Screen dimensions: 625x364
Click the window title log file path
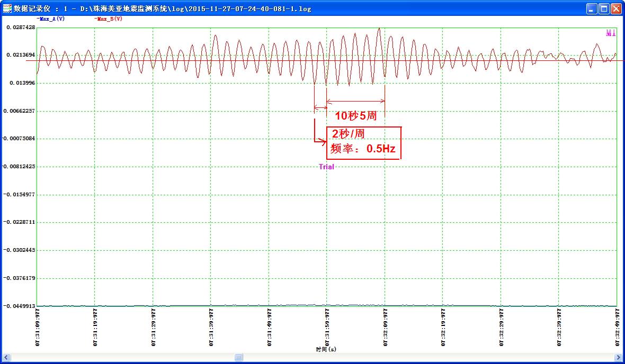(x=196, y=8)
